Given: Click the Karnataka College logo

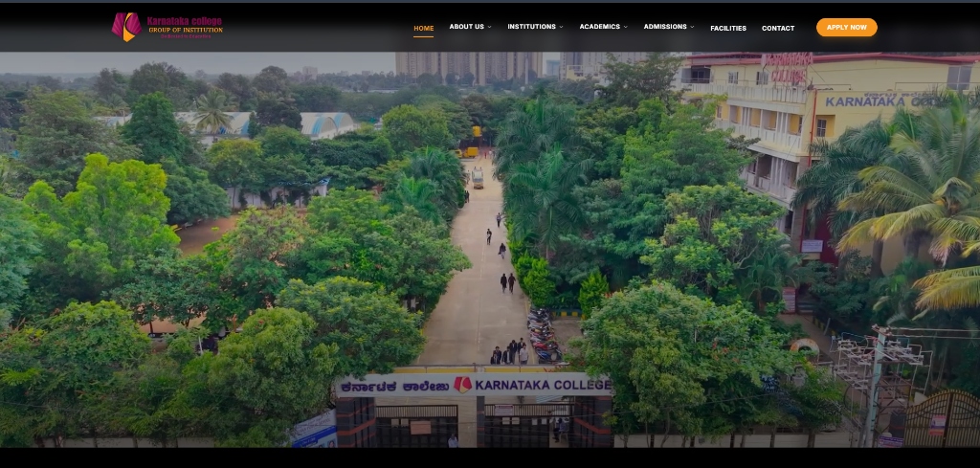Looking at the screenshot, I should (x=167, y=27).
